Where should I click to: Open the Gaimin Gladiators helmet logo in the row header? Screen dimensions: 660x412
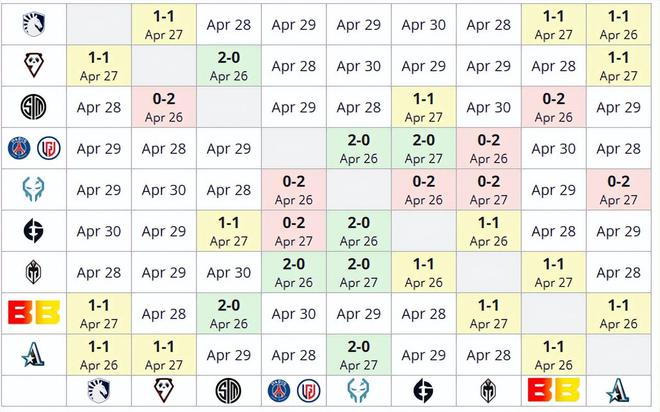34,272
